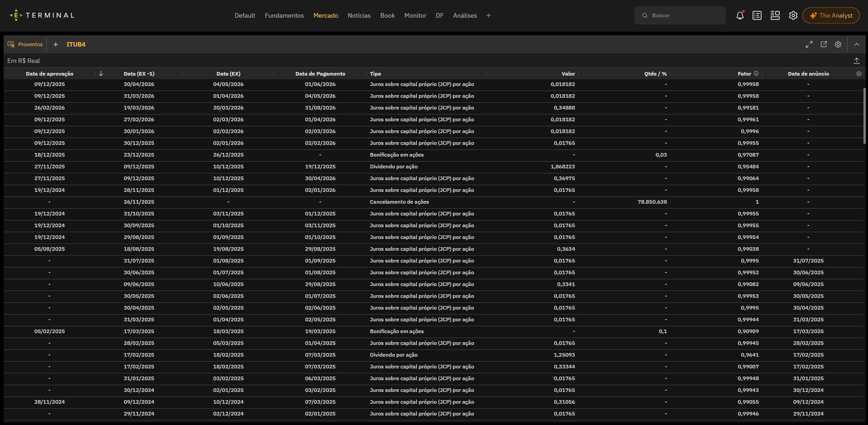
Task: Switch to the Default tab
Action: [x=245, y=15]
